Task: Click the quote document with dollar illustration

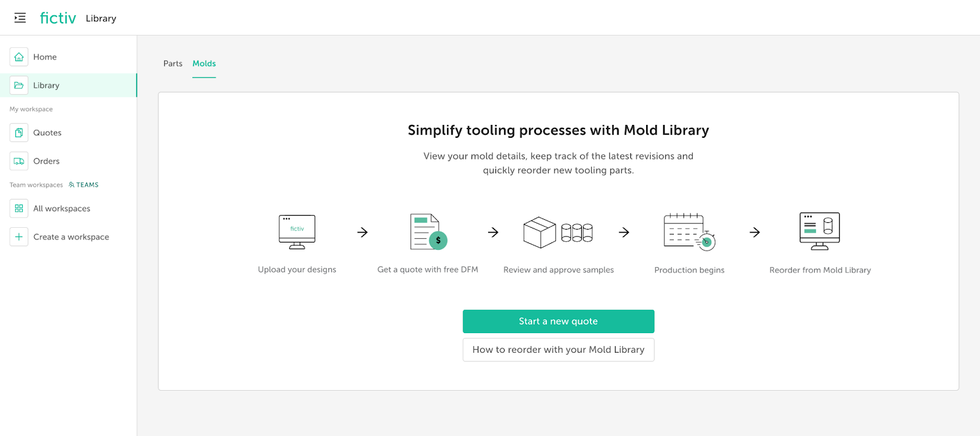Action: (x=428, y=232)
